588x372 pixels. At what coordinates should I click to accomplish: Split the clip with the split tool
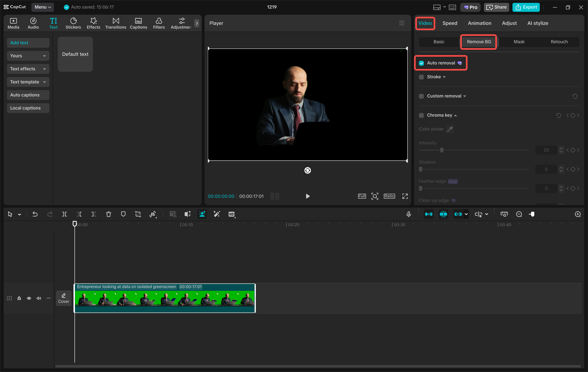click(65, 214)
